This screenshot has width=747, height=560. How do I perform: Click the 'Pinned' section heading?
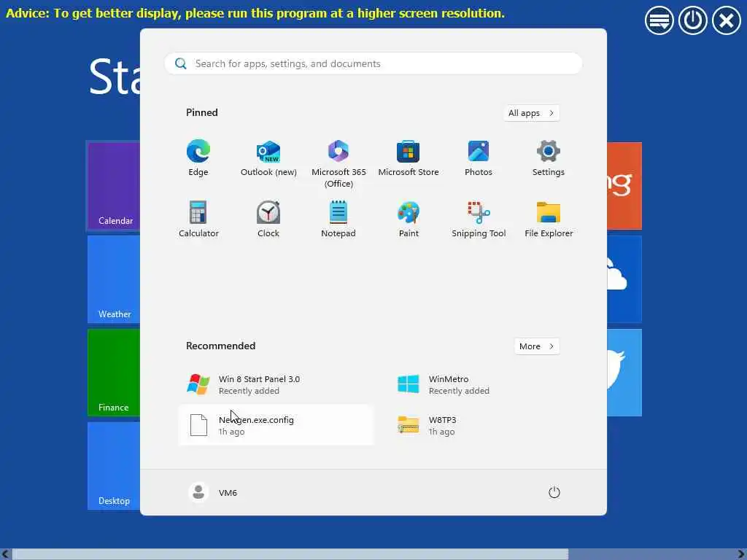click(202, 112)
